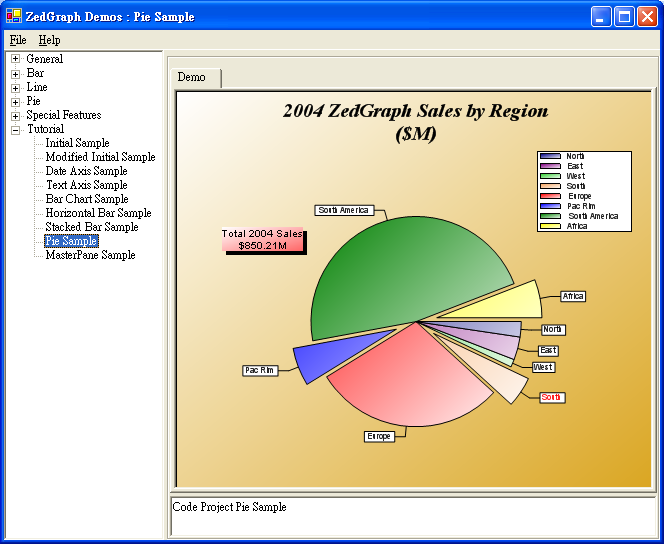This screenshot has height=544, width=664.
Task: Expand the Line tree node
Action: click(x=15, y=88)
